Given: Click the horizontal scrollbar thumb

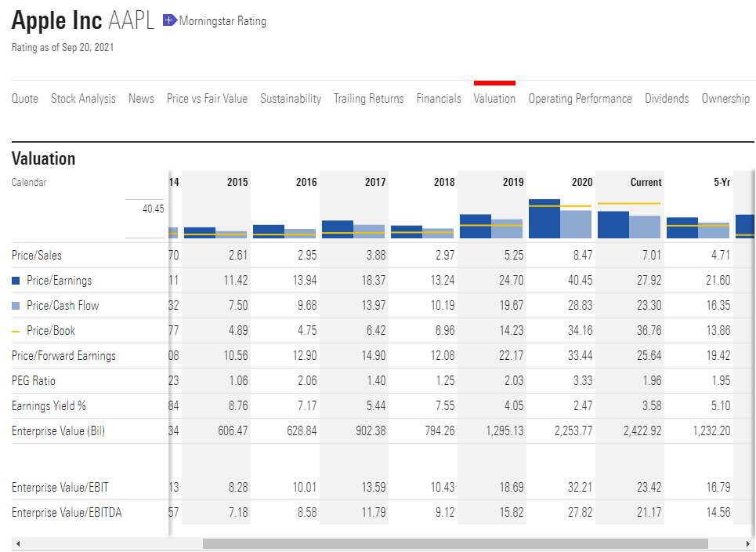Looking at the screenshot, I should (x=454, y=543).
